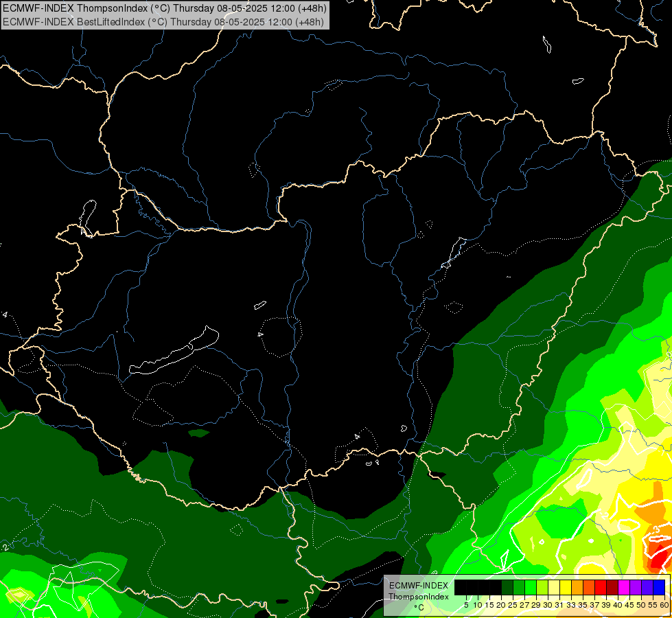
Task: Select the blue 55–60 legend swatch
Action: coord(659,587)
